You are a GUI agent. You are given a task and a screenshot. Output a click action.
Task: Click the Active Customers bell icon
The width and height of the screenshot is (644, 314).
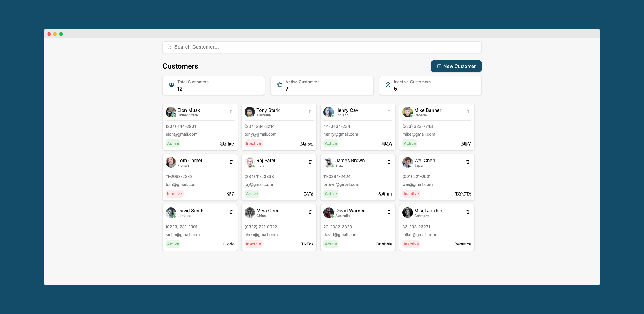tap(279, 85)
